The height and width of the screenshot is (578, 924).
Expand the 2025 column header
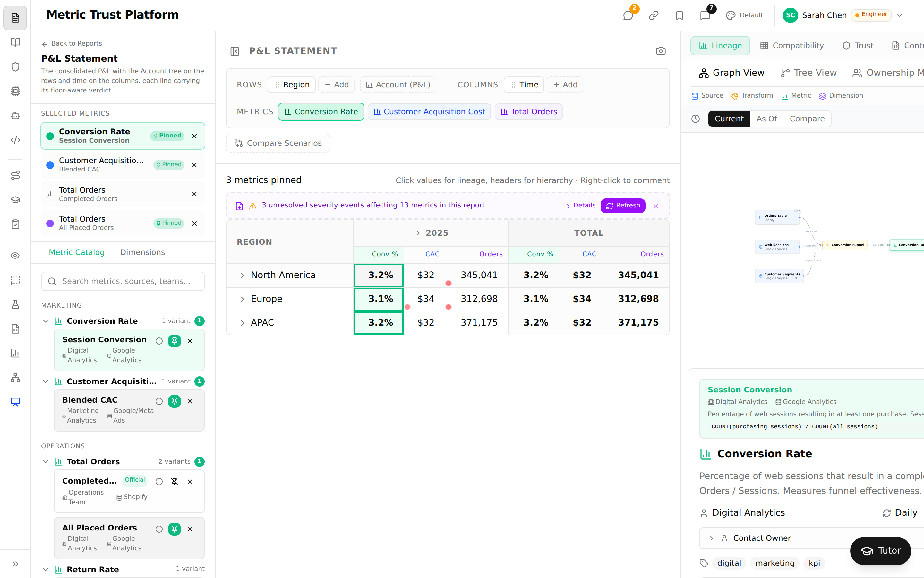tap(418, 233)
